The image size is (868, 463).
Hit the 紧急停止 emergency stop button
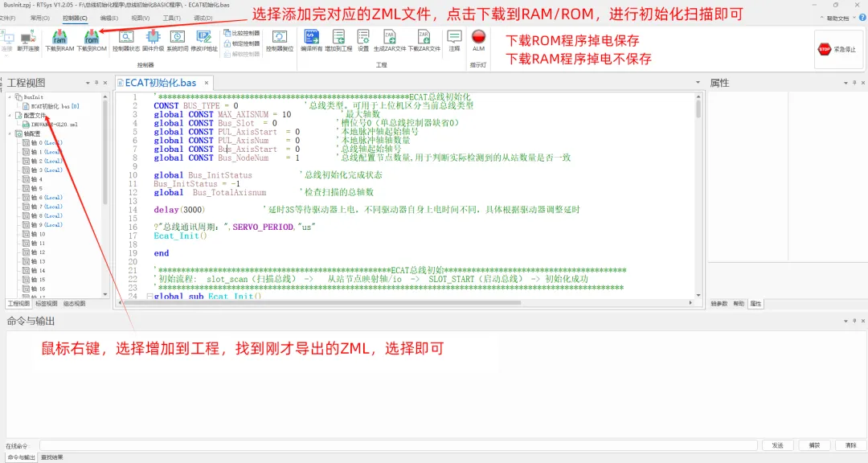837,49
